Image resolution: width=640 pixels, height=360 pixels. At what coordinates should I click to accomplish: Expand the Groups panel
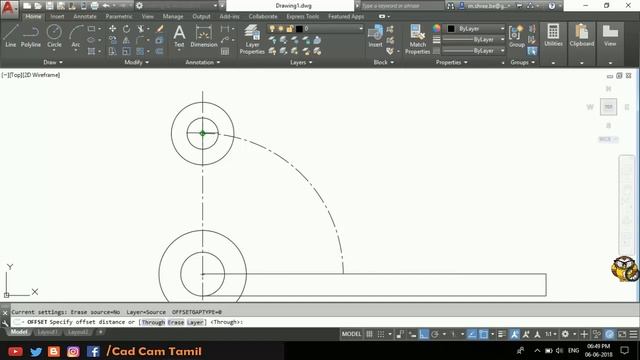click(522, 62)
